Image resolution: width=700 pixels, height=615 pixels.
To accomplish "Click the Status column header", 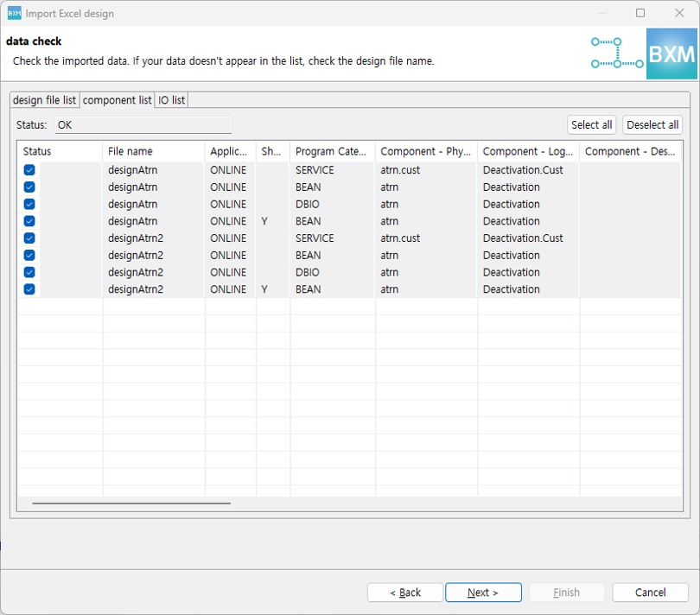I will click(59, 151).
